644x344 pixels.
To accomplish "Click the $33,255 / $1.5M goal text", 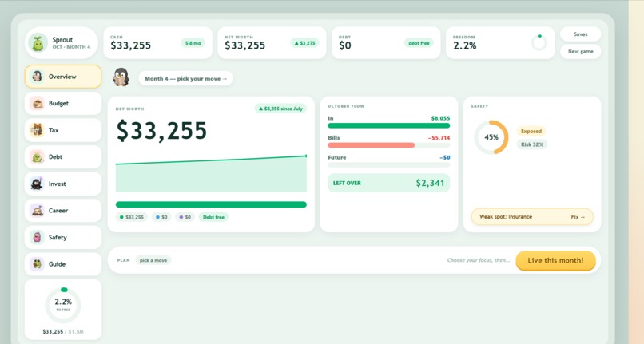I will 63,332.
